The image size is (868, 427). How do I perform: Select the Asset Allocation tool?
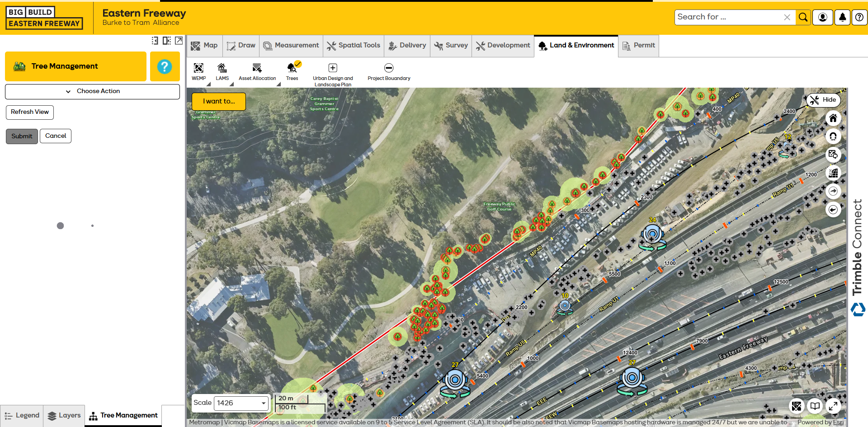click(x=257, y=71)
